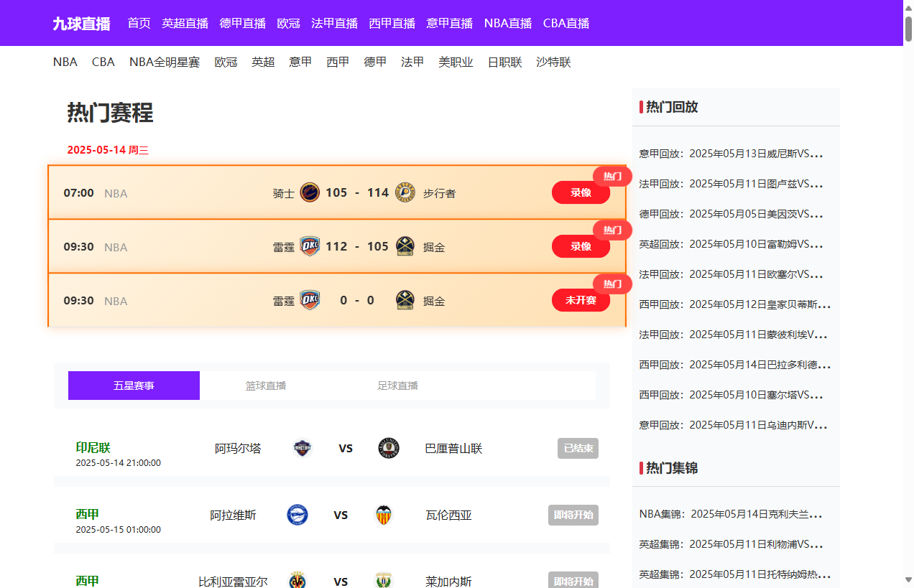The height and width of the screenshot is (588, 914).
Task: Click Nuggets logo in the 0-0 game
Action: coord(405,300)
